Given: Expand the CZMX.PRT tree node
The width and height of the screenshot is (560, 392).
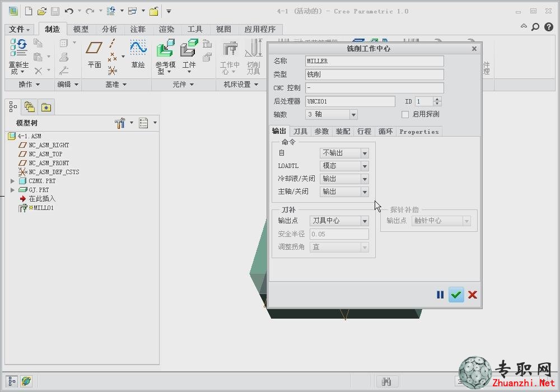Looking at the screenshot, I should [x=12, y=181].
